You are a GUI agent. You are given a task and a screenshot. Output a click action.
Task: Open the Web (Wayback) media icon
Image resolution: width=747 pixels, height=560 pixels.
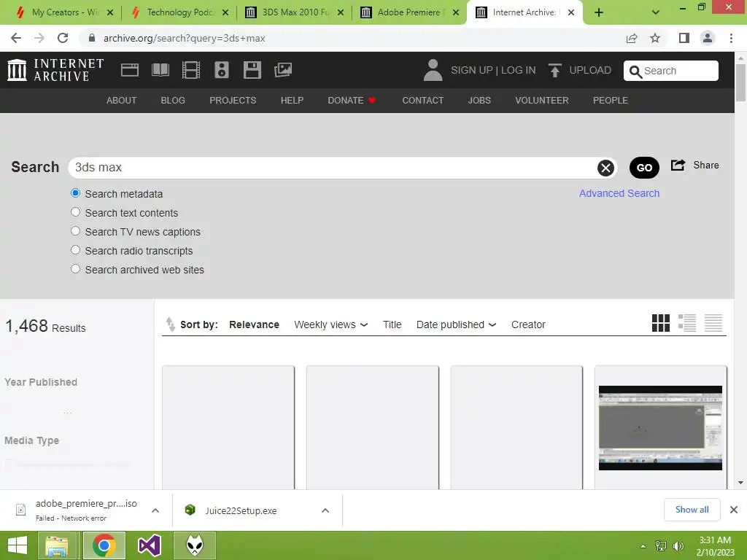130,70
